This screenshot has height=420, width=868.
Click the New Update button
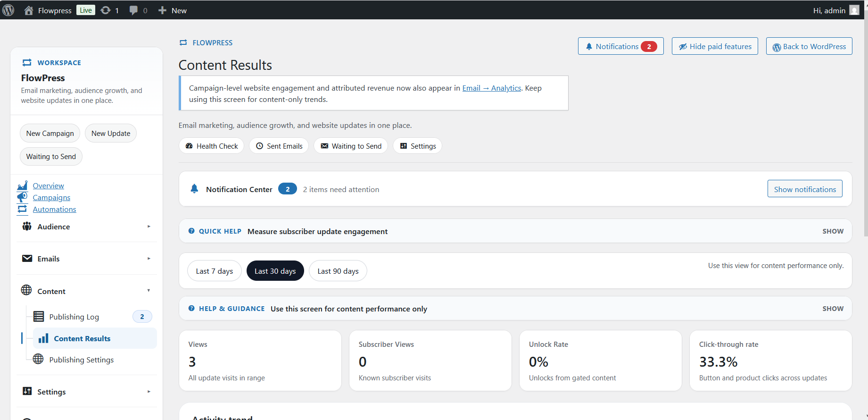(x=111, y=133)
